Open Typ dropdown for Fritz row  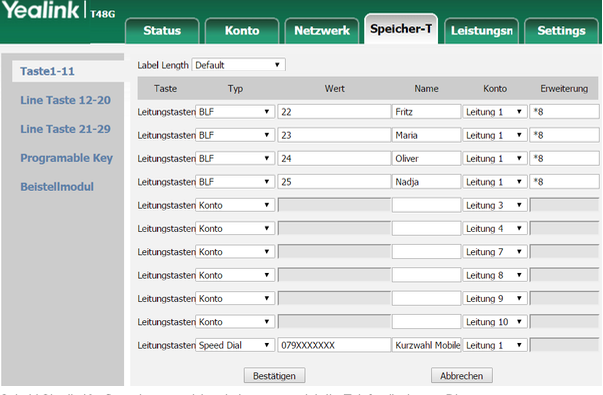[235, 112]
